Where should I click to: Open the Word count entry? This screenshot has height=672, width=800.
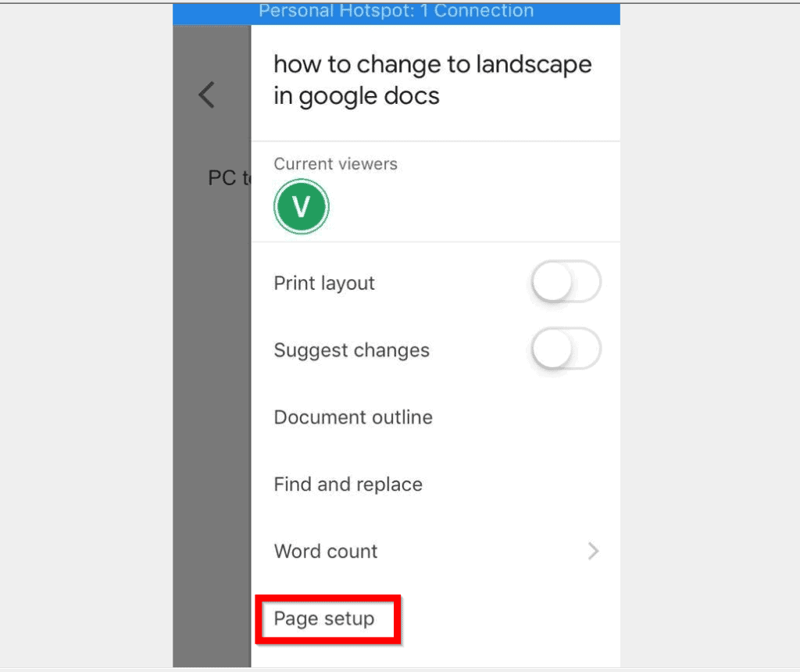436,552
